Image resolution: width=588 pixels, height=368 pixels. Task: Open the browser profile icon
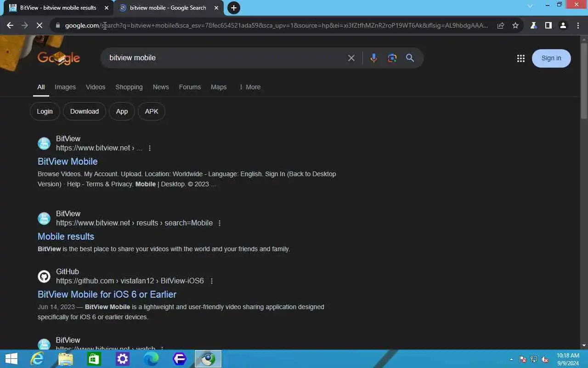click(563, 25)
